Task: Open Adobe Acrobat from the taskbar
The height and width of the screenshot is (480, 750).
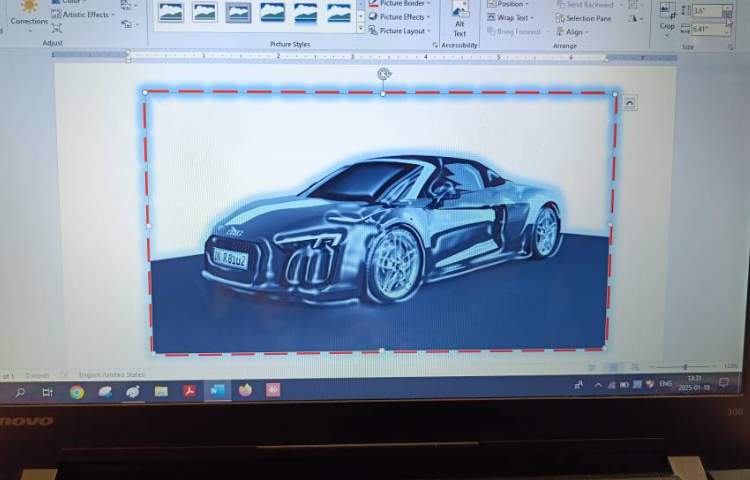Action: 188,392
